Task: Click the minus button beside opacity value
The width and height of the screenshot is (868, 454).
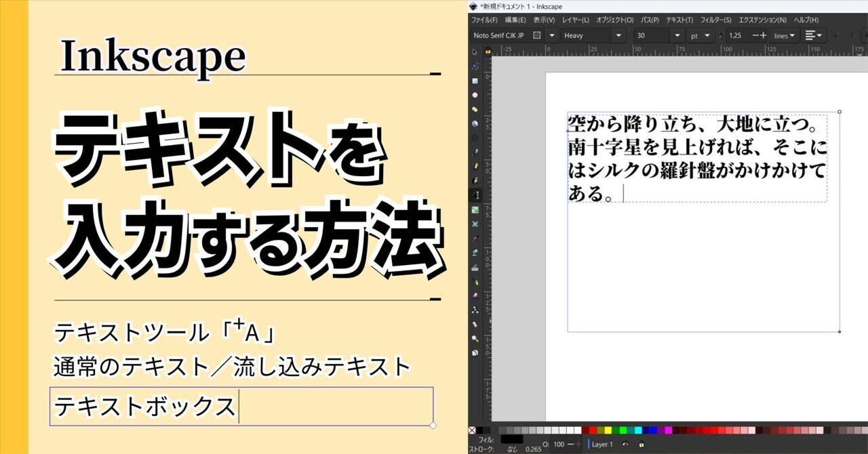Action: (570, 444)
